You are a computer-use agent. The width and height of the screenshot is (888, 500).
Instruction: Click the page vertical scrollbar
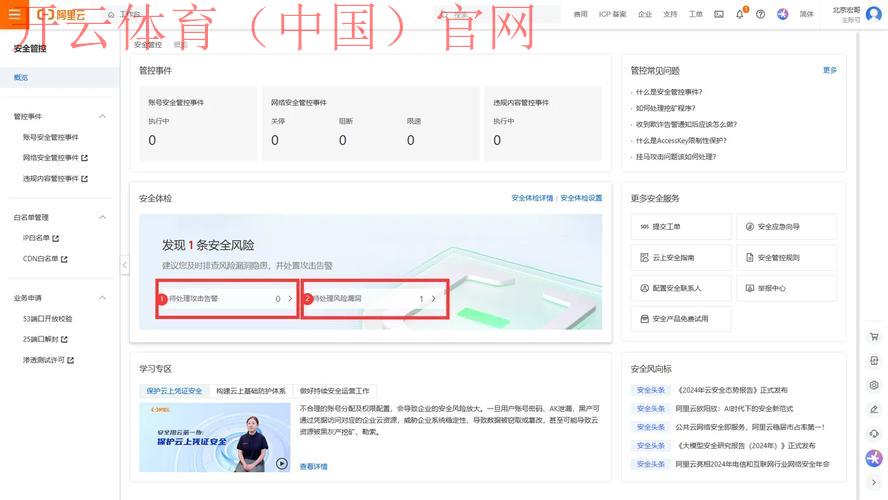tap(857, 266)
